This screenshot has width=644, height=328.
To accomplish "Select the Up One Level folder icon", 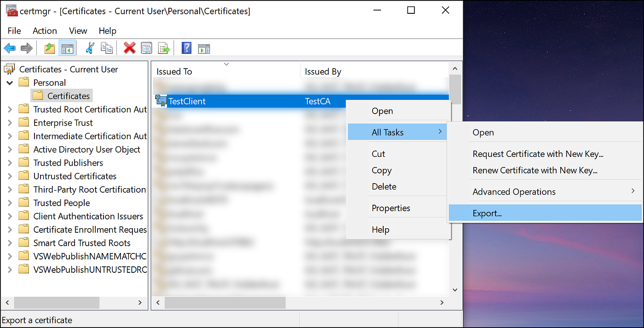I will click(49, 48).
